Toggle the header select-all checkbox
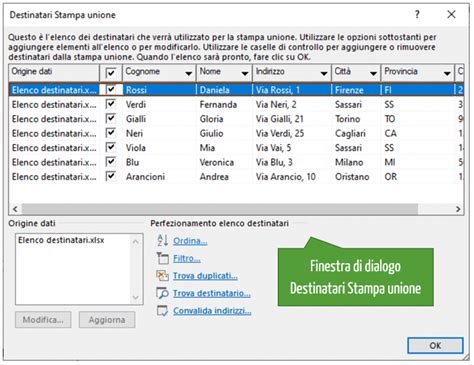This screenshot has height=365, width=474. tap(111, 73)
